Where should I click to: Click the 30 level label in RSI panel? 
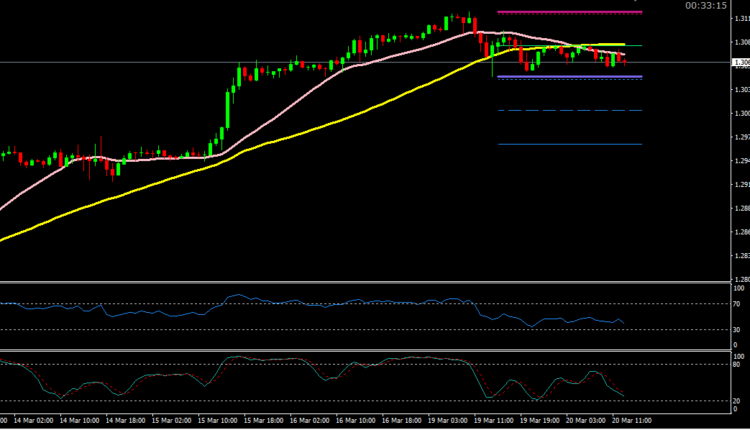tap(737, 329)
